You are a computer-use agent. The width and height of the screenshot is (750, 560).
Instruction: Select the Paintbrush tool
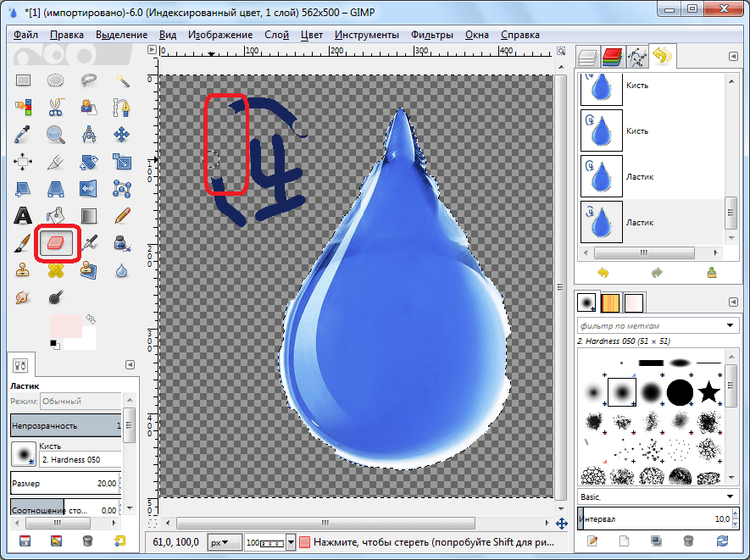click(23, 243)
